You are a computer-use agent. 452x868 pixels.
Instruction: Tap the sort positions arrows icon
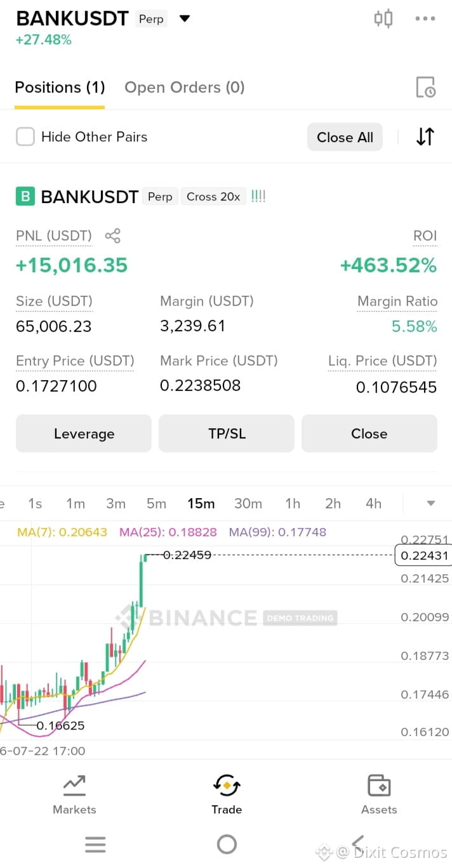coord(425,136)
